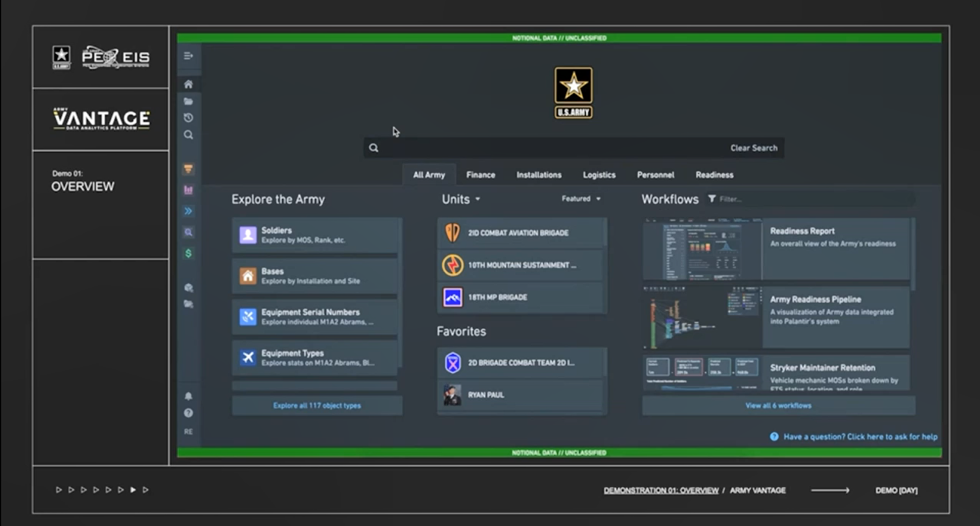Open the purple magnifier app icon in sidebar
The width and height of the screenshot is (980, 526).
click(188, 232)
